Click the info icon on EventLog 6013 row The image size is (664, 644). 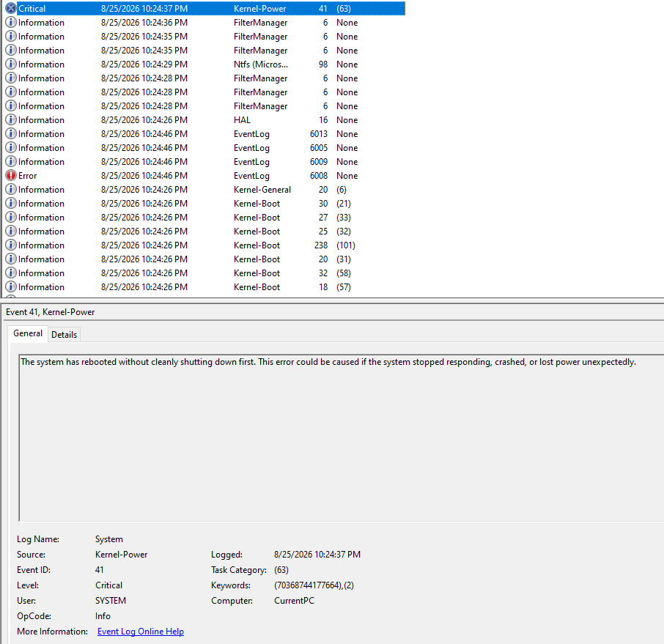click(10, 134)
